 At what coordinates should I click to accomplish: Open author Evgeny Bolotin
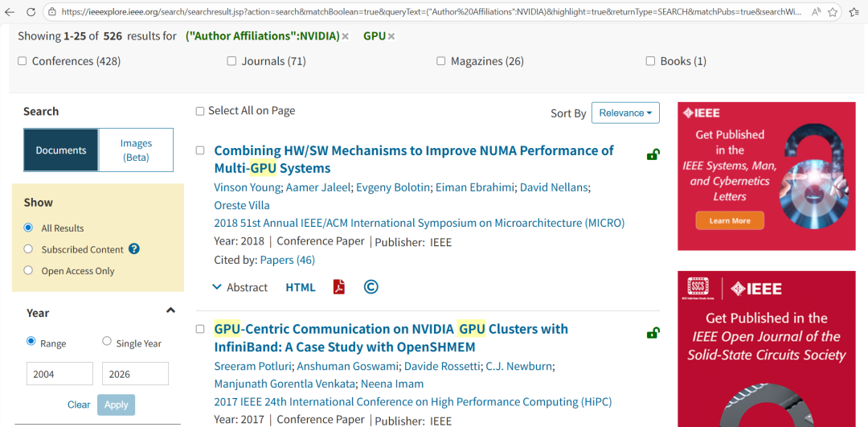(392, 187)
